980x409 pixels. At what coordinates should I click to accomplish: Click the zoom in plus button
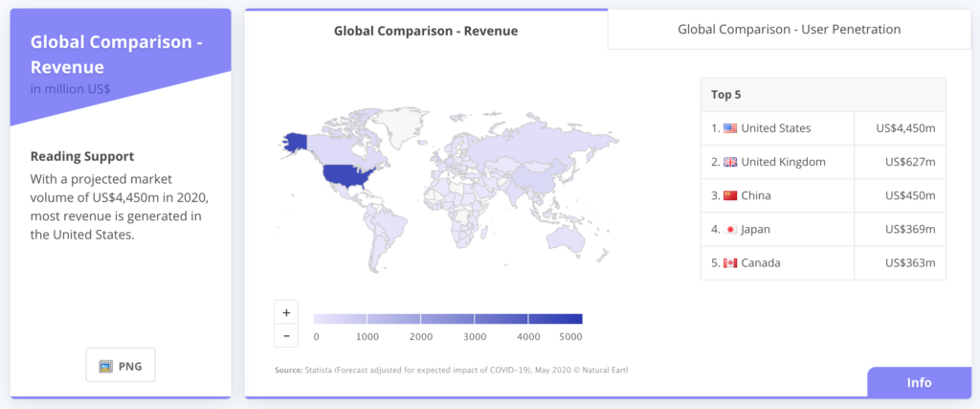[x=285, y=312]
